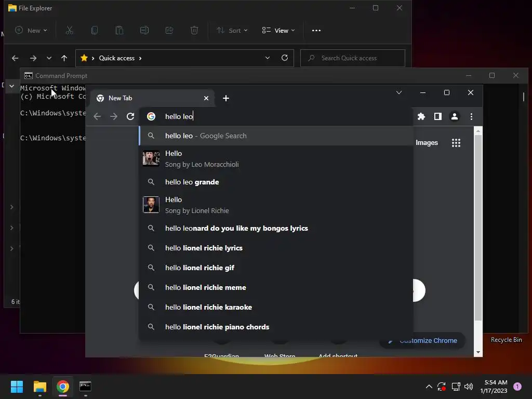Click Quick access breadcrumb

pyautogui.click(x=117, y=58)
